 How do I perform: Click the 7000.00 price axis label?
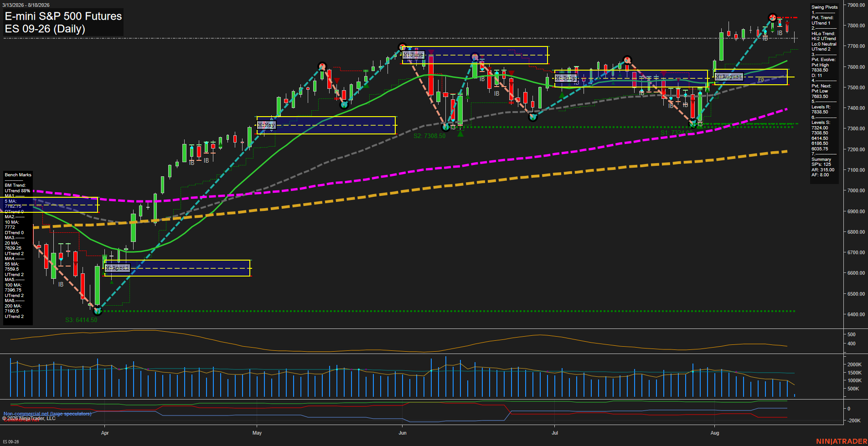click(856, 191)
